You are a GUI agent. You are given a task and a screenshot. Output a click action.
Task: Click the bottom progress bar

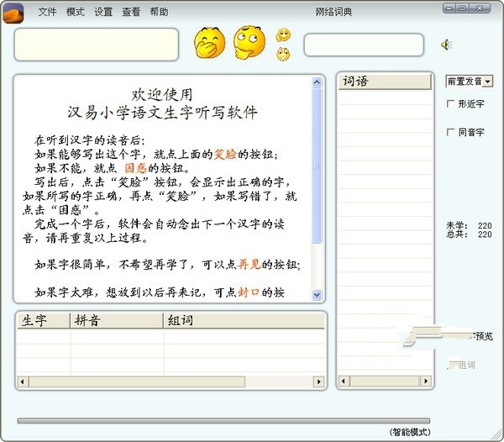[223, 421]
